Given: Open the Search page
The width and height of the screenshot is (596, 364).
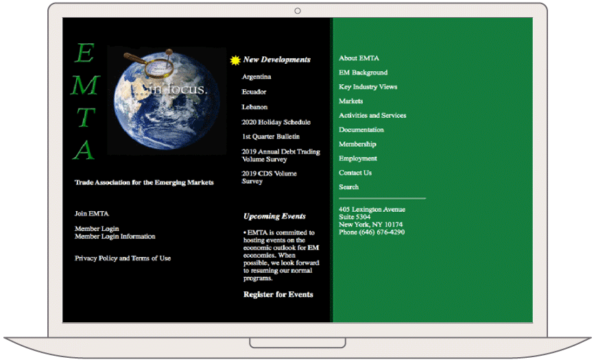Looking at the screenshot, I should (x=348, y=187).
